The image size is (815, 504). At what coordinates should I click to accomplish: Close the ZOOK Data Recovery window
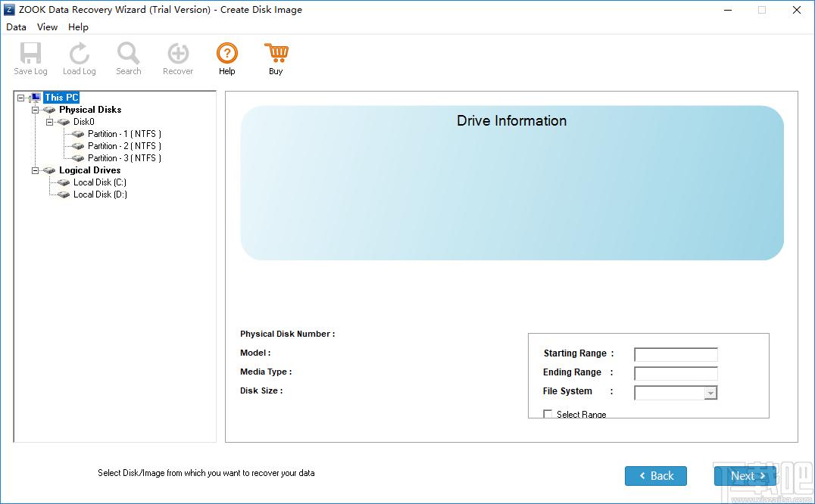tap(796, 10)
